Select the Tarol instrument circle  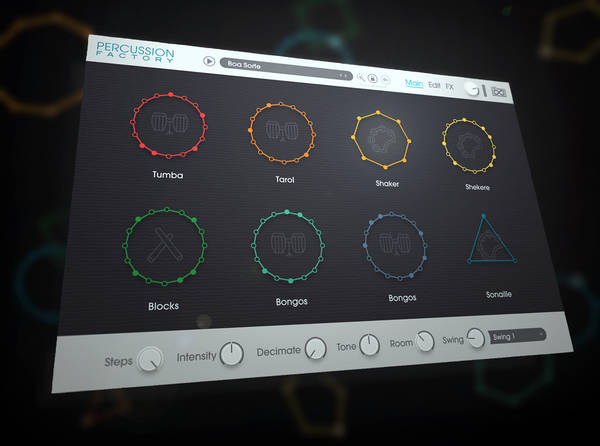tap(282, 134)
